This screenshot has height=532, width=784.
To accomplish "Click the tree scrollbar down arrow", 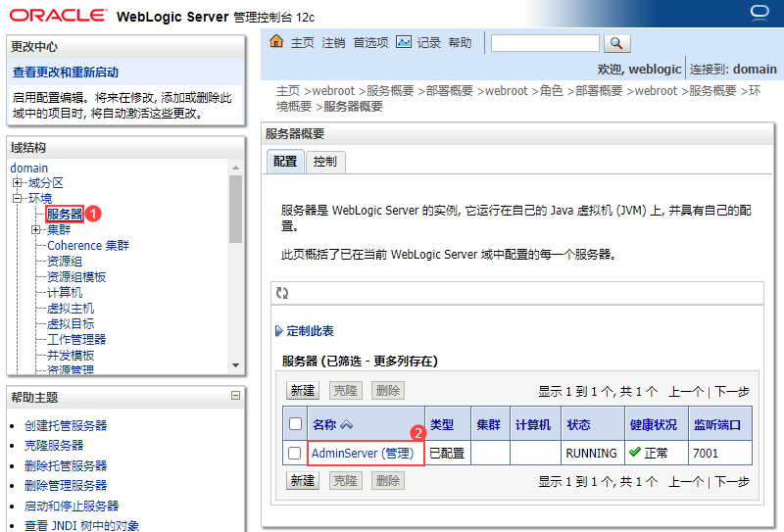I will 235,365.
